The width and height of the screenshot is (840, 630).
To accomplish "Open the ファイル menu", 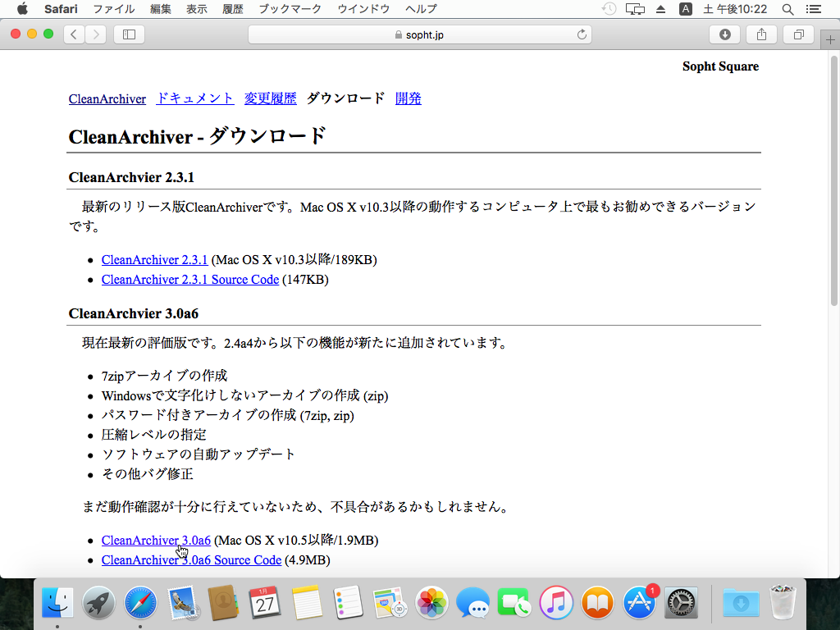I will (113, 9).
